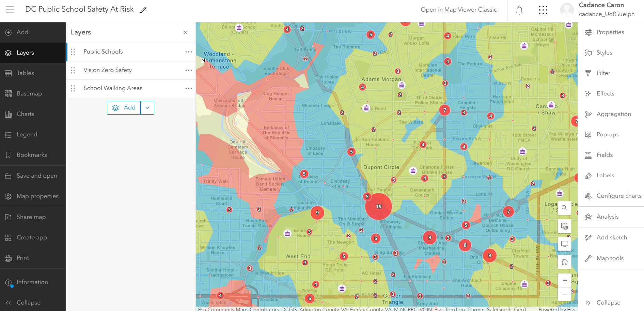Open the Effects panel
This screenshot has height=311, width=644.
click(606, 93)
